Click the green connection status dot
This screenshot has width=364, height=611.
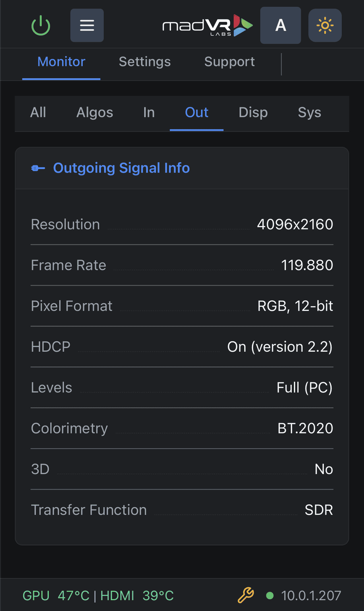click(270, 595)
